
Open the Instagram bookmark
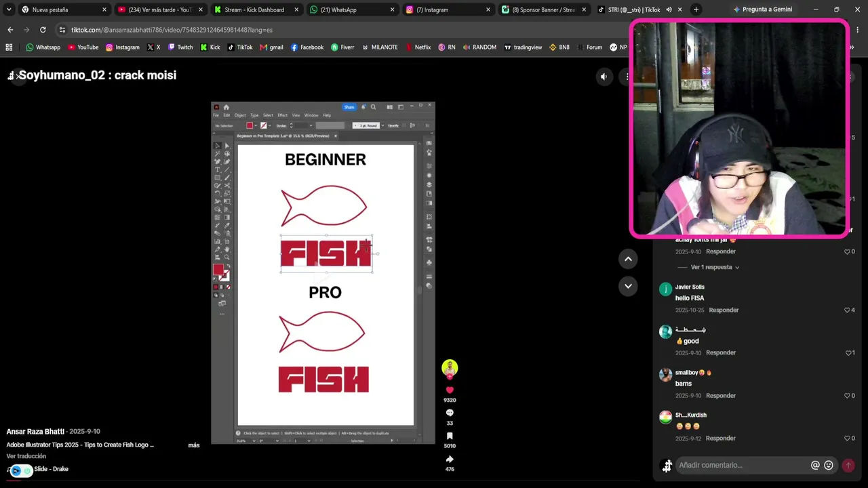tap(122, 47)
